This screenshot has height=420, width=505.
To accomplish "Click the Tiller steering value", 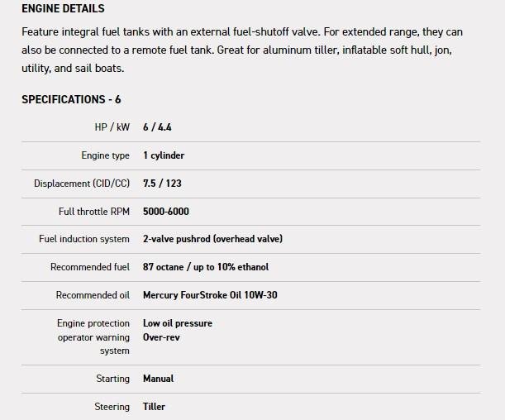I will [x=154, y=407].
